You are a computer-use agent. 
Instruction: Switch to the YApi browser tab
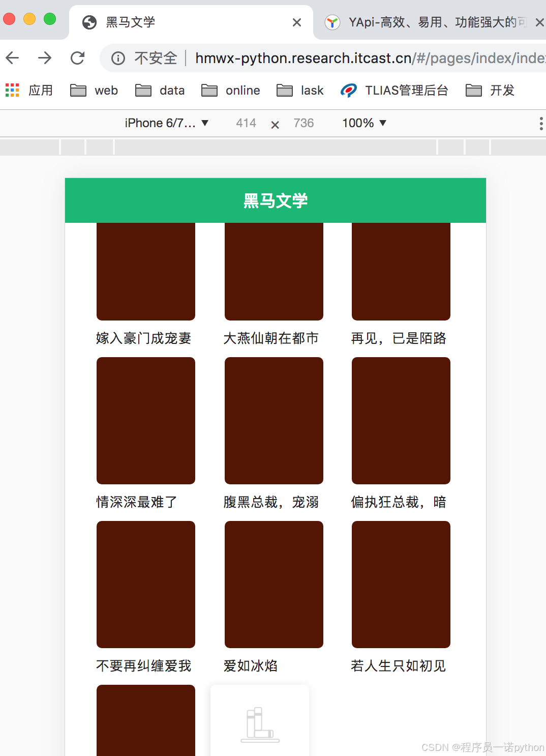click(x=432, y=22)
